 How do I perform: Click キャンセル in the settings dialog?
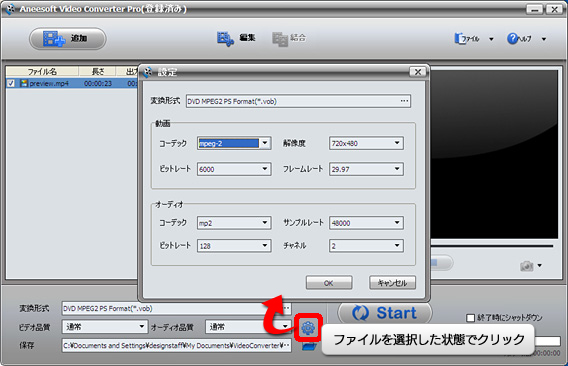pyautogui.click(x=392, y=283)
